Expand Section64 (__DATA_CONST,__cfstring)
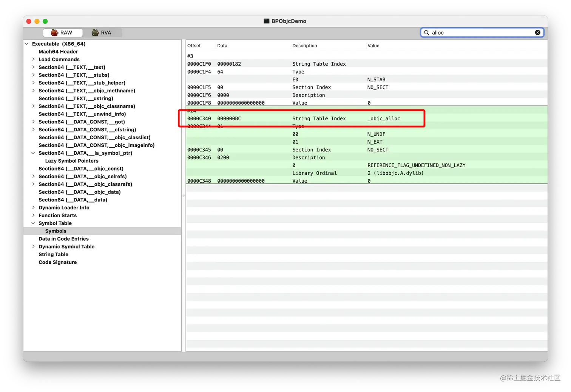Viewport: 571px width, 392px height. point(33,129)
